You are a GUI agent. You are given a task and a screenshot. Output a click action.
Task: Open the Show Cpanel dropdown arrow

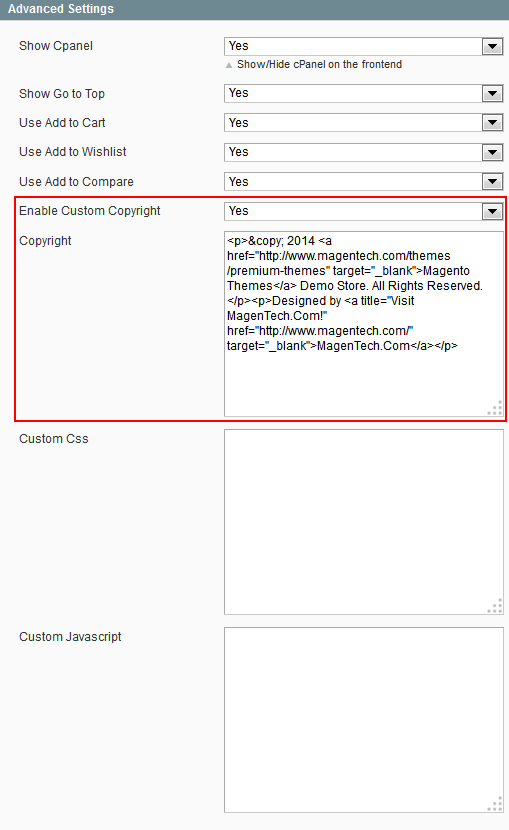[x=492, y=47]
